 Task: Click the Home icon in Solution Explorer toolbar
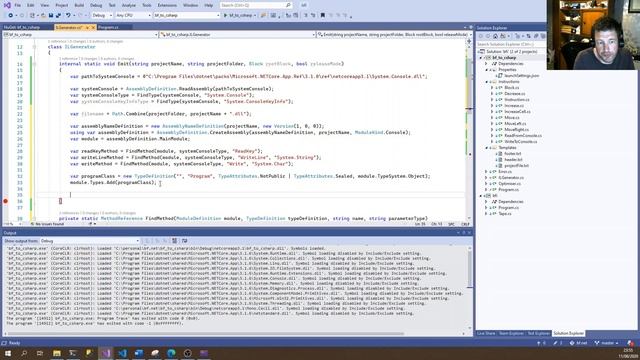coord(495,36)
